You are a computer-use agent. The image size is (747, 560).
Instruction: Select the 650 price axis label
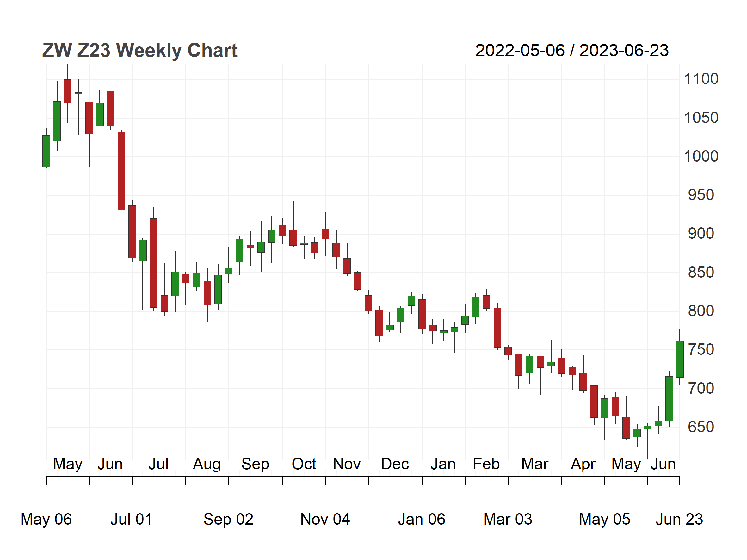point(701,427)
